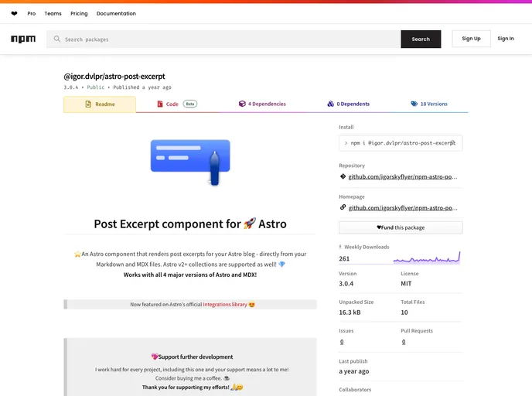Go to the npm logo home
Screen dimensions: 532x396
click(x=23, y=39)
